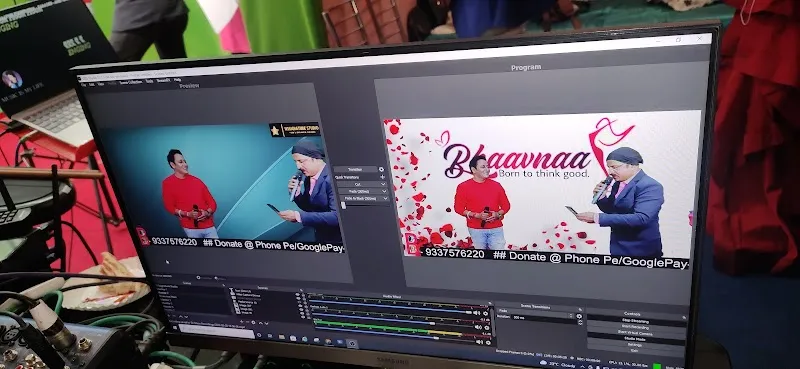Image resolution: width=800 pixels, height=369 pixels.
Task: Mute the third audio mixer channel
Action: (480, 341)
